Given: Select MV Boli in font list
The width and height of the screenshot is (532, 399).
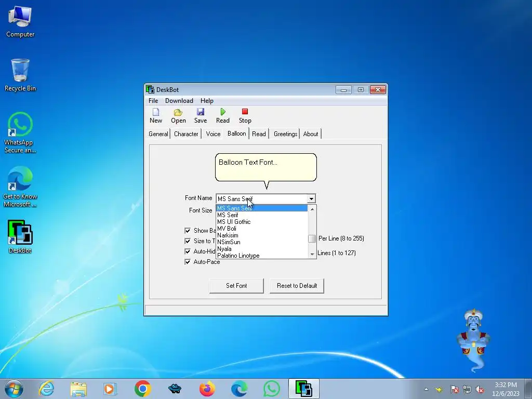Looking at the screenshot, I should tap(262, 229).
